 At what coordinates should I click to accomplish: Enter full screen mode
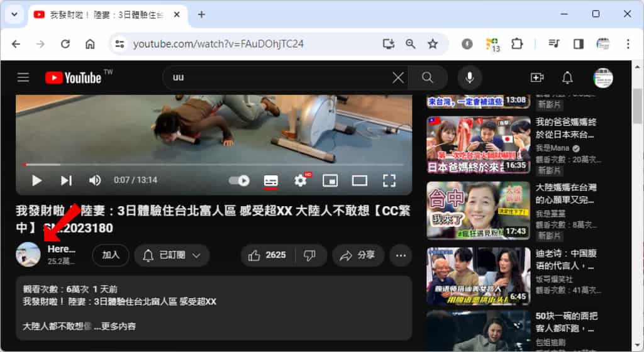coord(389,180)
